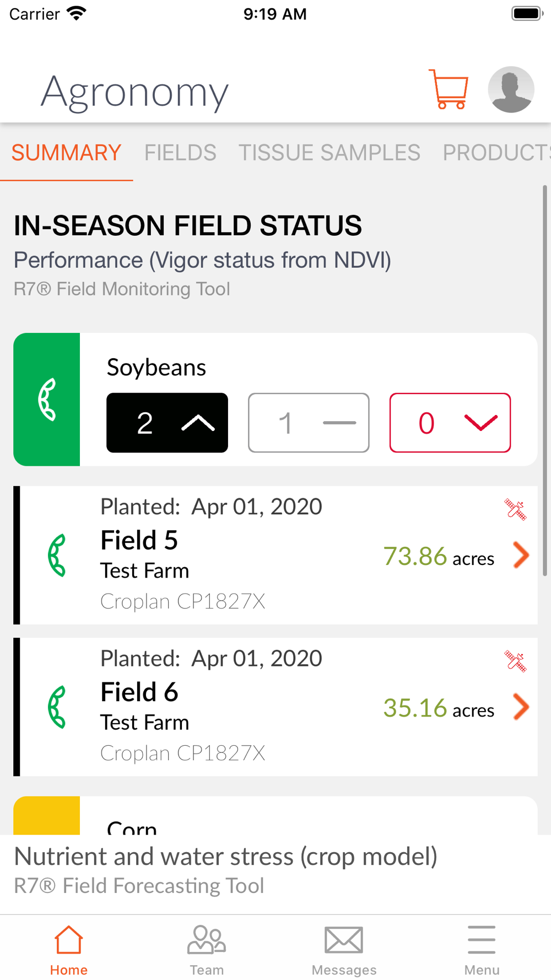Toggle the steady vigor filter showing 1
Viewport: 551px width, 980px height.
click(309, 423)
